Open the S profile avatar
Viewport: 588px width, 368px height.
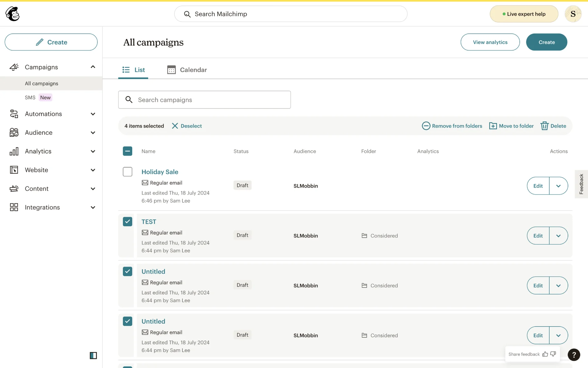click(x=573, y=14)
